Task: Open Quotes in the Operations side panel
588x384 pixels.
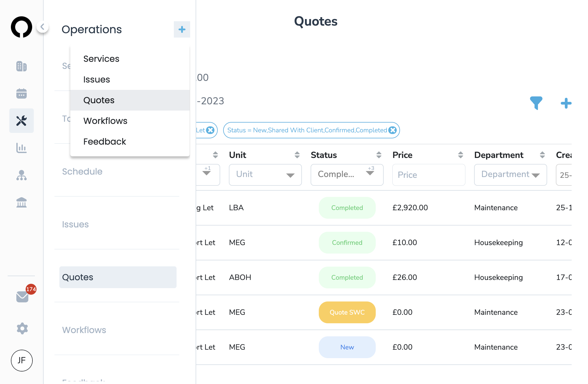Action: [x=118, y=277]
